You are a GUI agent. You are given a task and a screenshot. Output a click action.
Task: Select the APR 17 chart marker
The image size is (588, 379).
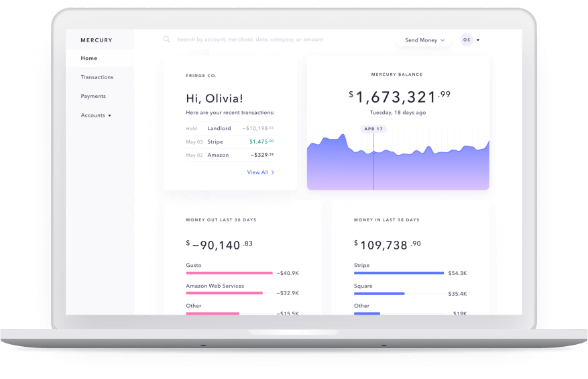(x=373, y=128)
